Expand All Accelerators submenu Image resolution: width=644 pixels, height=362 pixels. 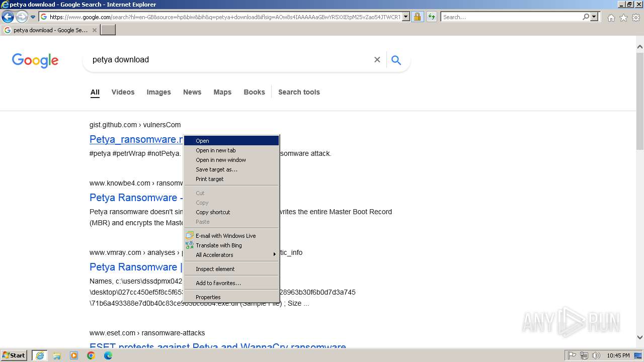tap(231, 255)
